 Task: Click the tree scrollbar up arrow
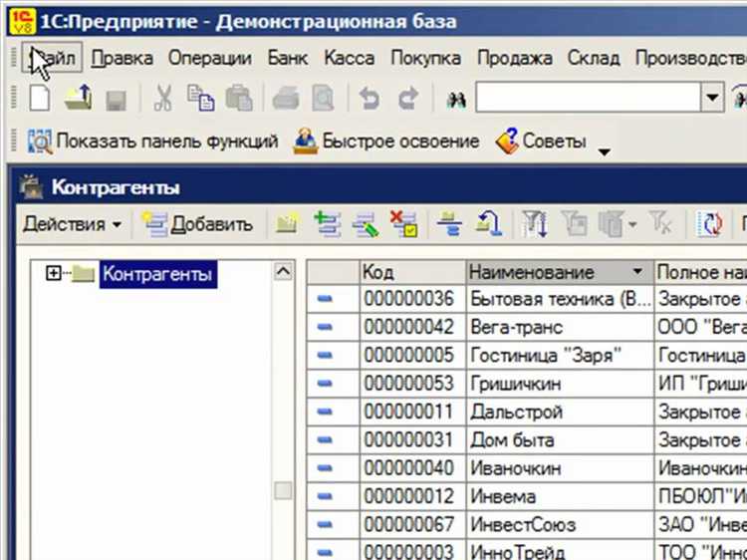(x=283, y=272)
